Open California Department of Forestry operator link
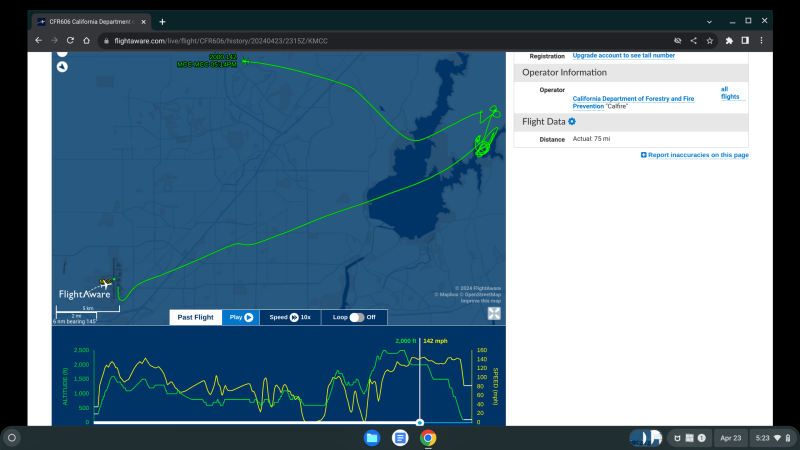This screenshot has width=800, height=450. (x=633, y=102)
